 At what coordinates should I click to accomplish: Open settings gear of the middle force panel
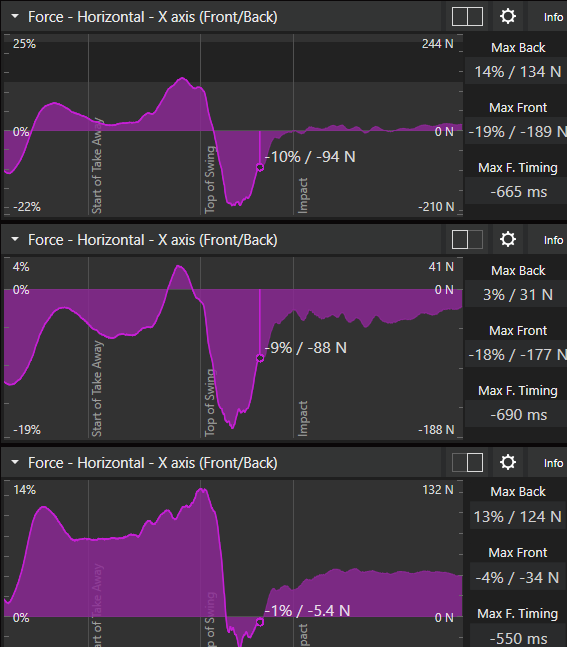(508, 239)
